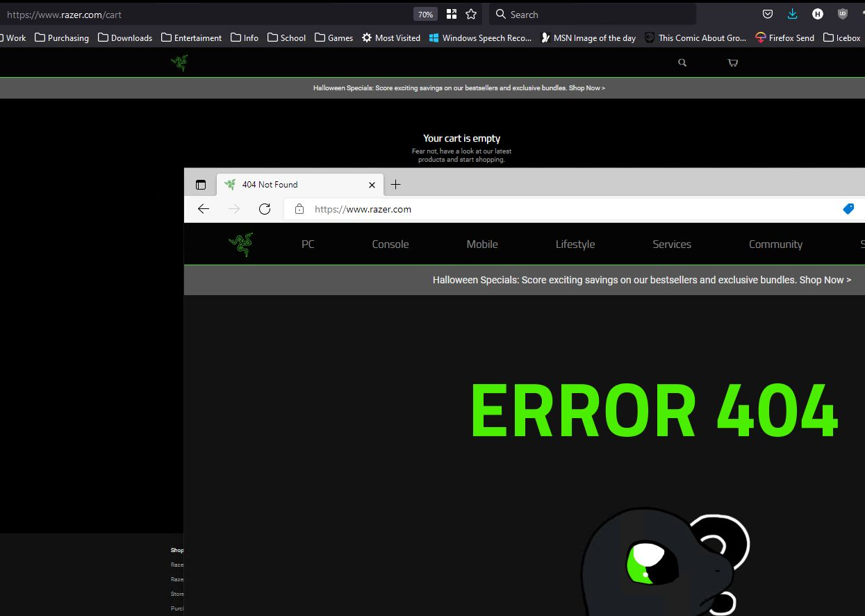Screen dimensions: 865x616
Task: Save page to Pocket icon
Action: (768, 14)
